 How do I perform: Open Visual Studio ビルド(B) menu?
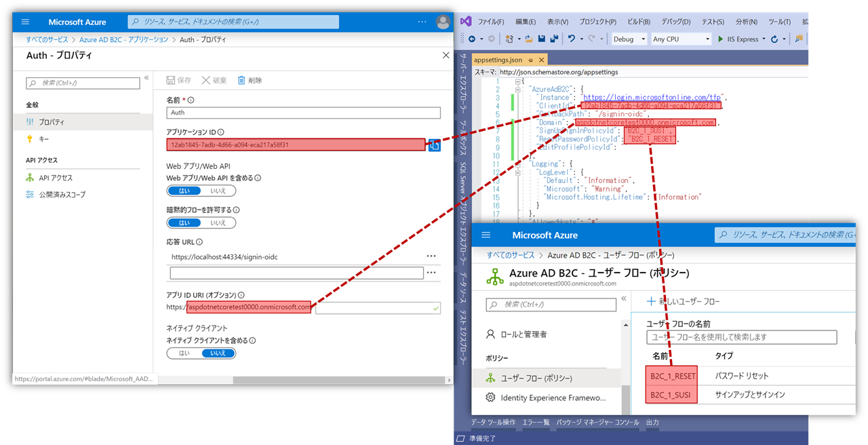pos(637,22)
